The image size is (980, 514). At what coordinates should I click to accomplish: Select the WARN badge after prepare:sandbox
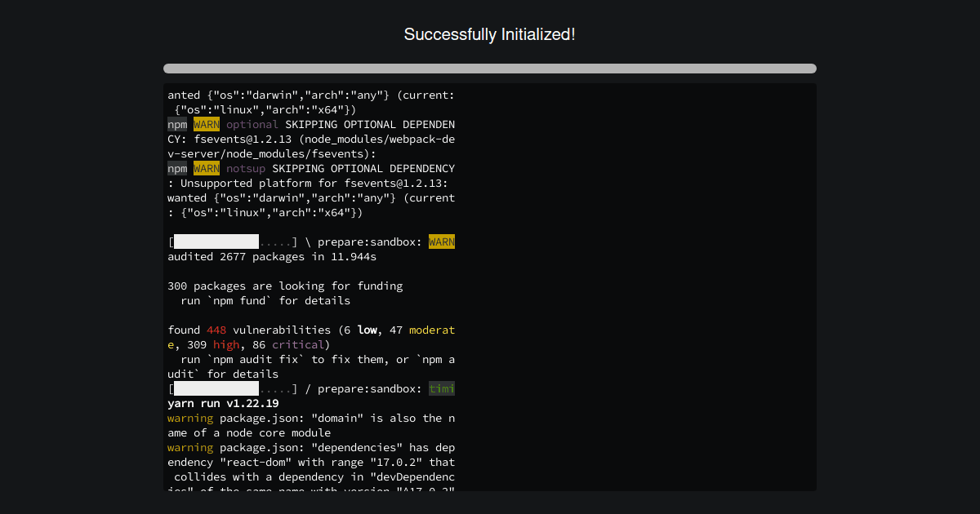tap(442, 241)
